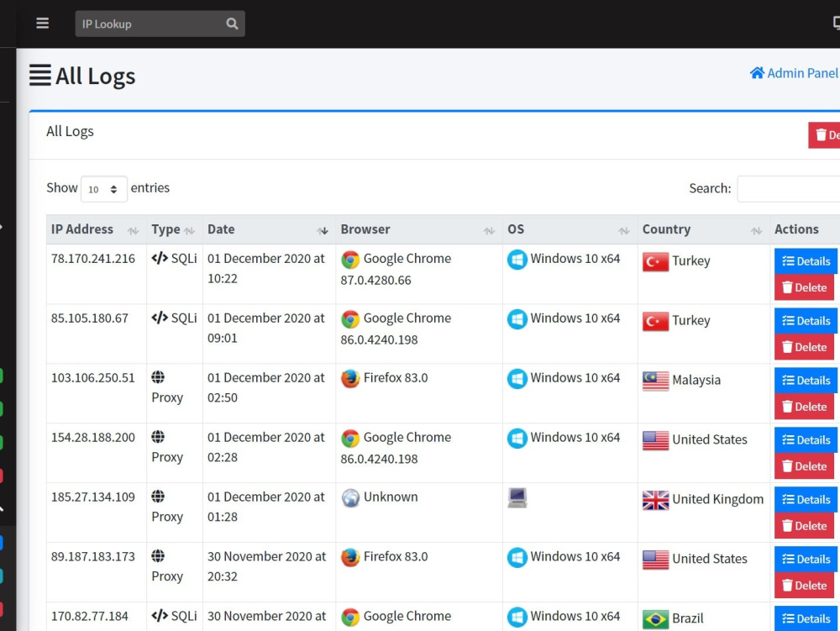840x631 pixels.
Task: Open Details for 103.106.250.51
Action: click(806, 381)
